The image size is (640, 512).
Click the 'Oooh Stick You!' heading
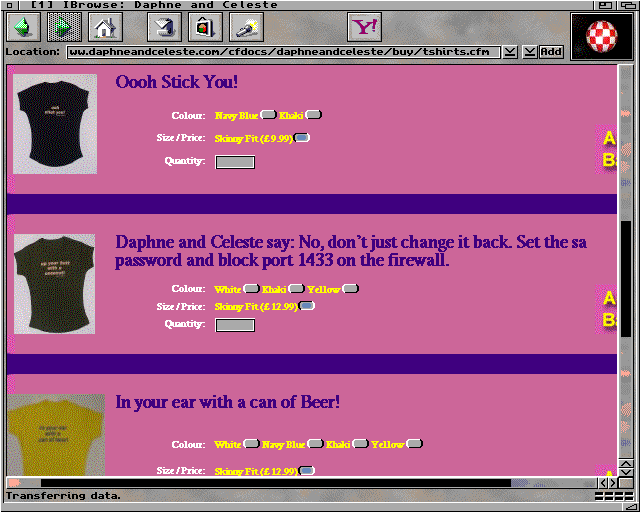(x=176, y=82)
